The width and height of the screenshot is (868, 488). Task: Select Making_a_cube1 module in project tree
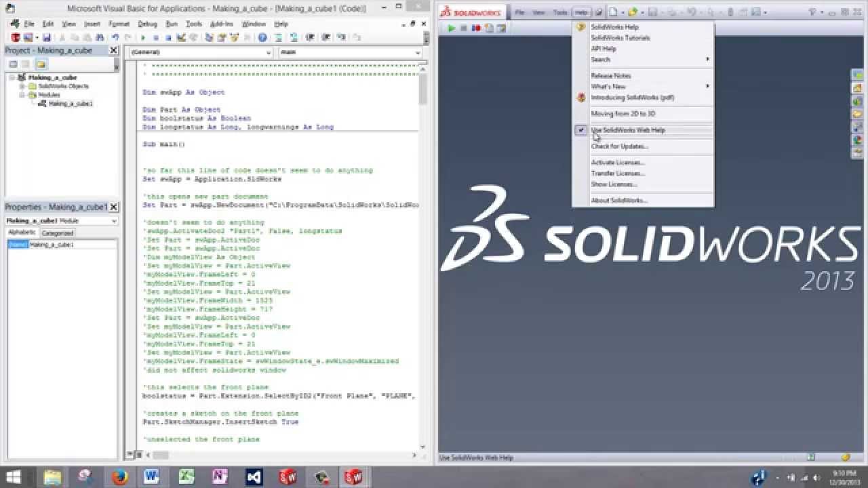(71, 104)
